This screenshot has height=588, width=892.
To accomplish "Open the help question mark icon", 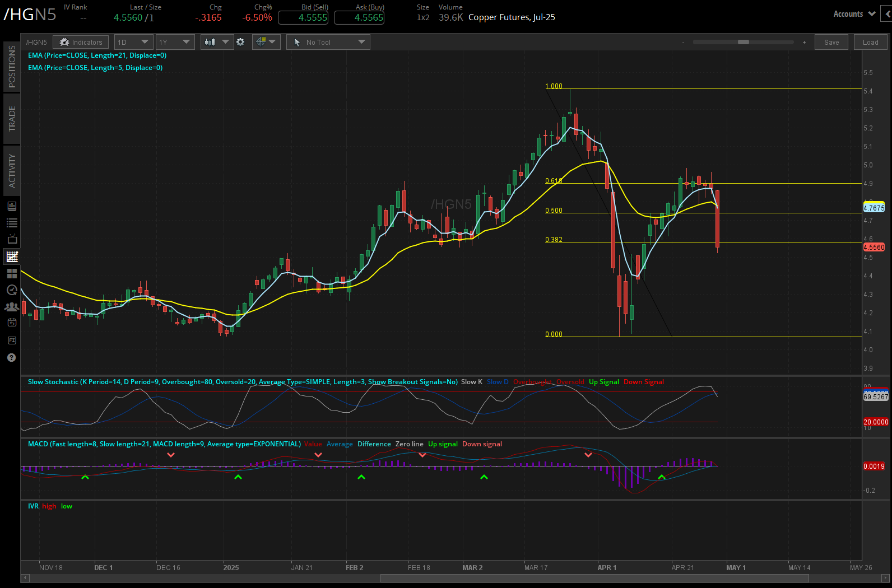I will 11,357.
